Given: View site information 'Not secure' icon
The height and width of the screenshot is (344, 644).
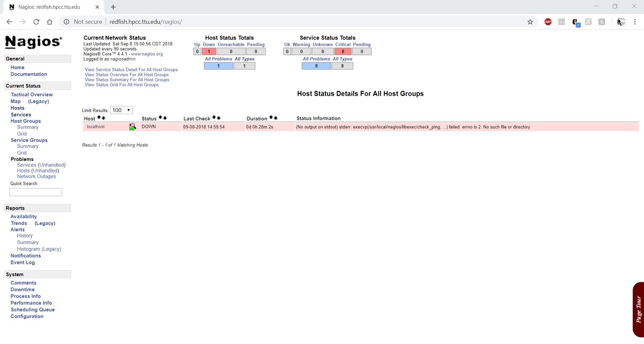Looking at the screenshot, I should pos(66,22).
